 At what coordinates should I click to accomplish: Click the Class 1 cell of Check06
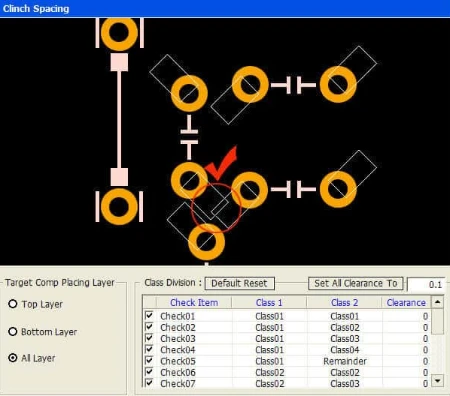[270, 372]
